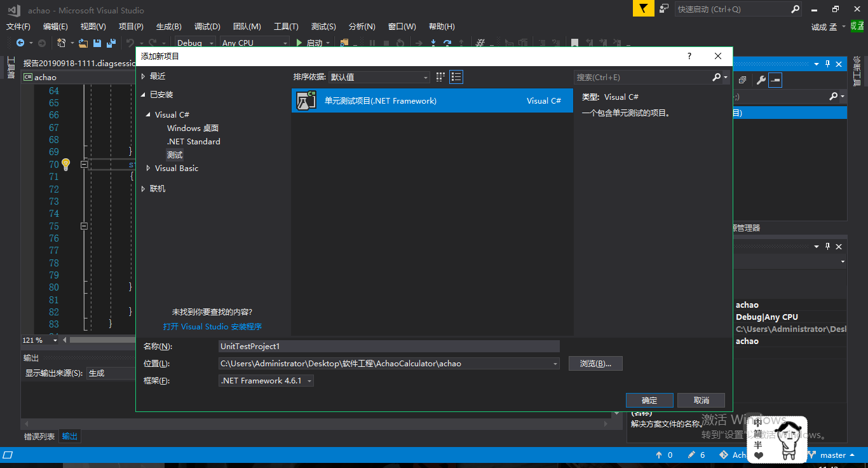The image size is (868, 468).
Task: Click the dialog search magnifier icon
Action: pos(717,77)
